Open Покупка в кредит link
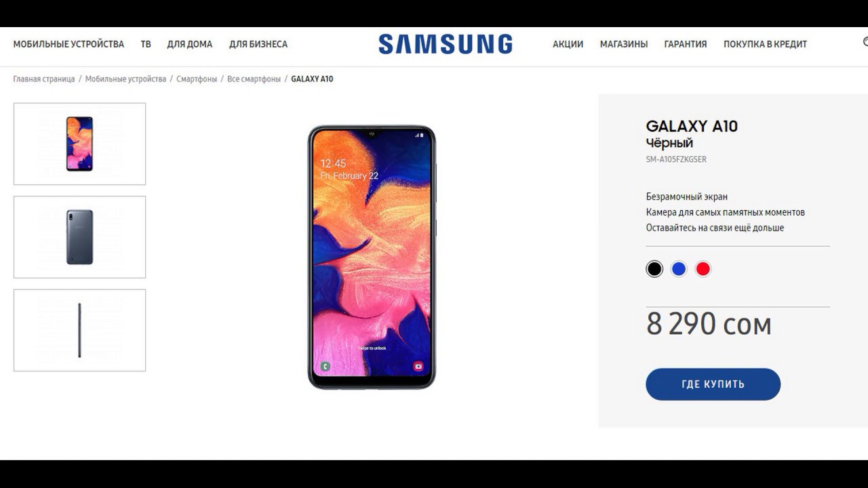The height and width of the screenshot is (488, 868). 765,44
